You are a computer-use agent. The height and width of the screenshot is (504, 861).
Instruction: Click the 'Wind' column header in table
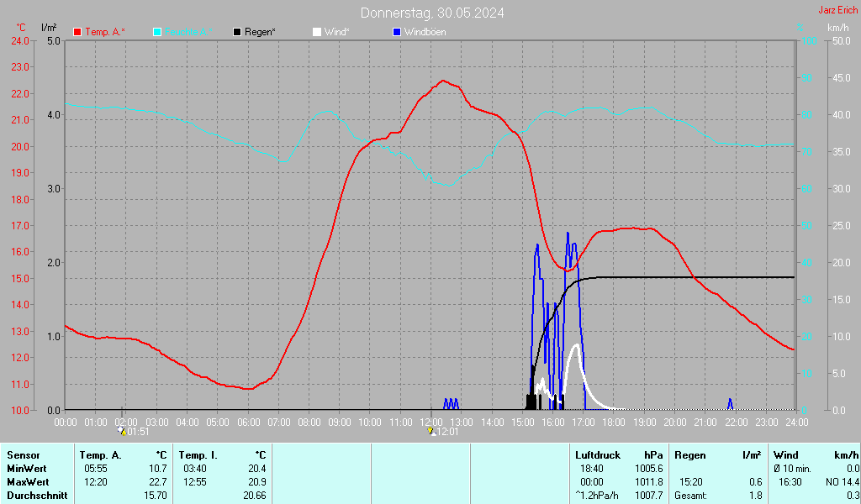[786, 455]
